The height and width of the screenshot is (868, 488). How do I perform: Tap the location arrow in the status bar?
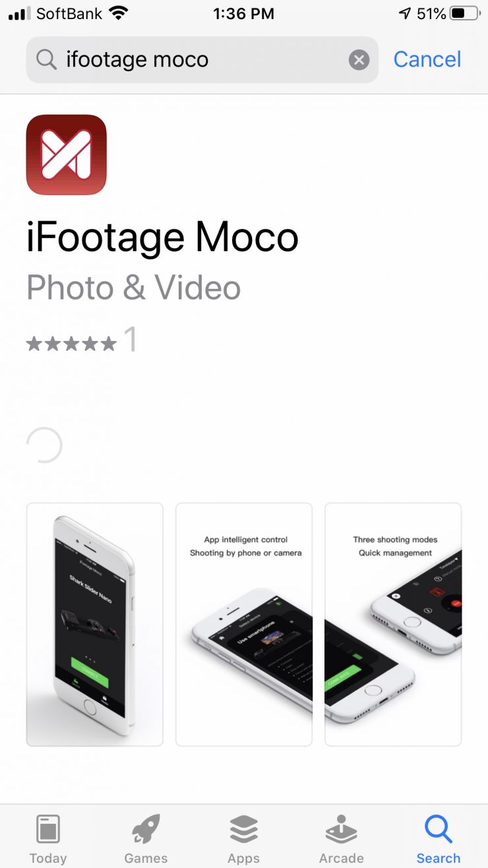pos(405,13)
